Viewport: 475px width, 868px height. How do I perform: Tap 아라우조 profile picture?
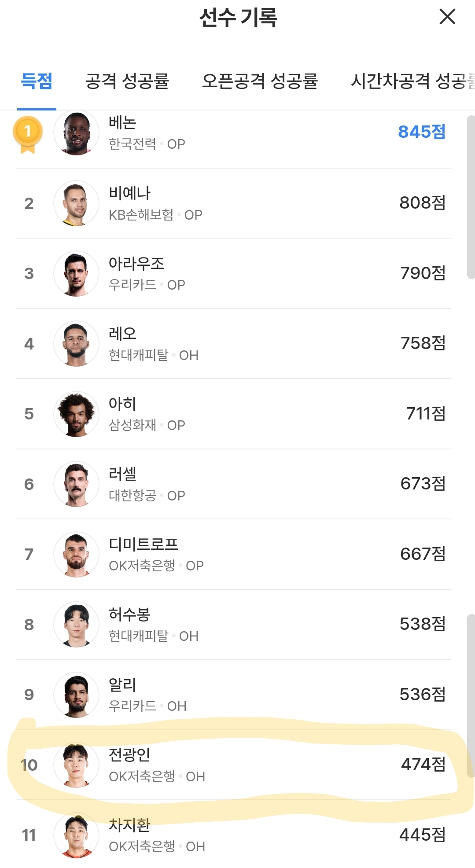click(x=76, y=273)
